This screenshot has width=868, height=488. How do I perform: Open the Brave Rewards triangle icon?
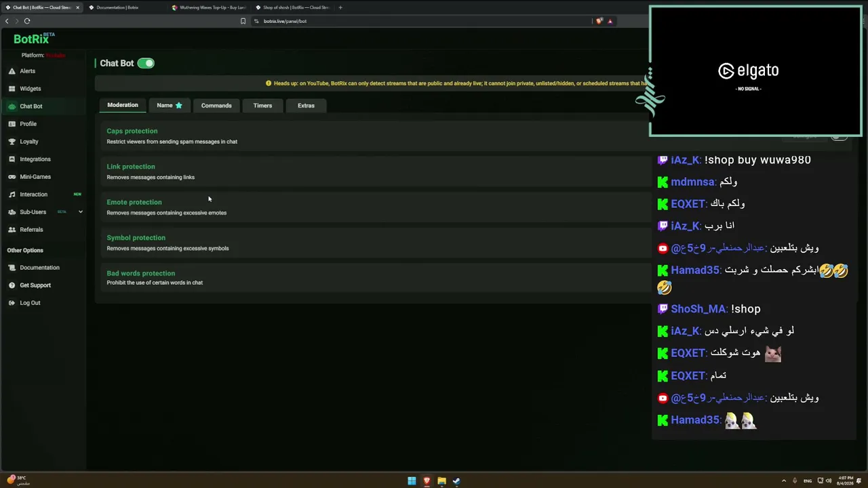coord(610,21)
